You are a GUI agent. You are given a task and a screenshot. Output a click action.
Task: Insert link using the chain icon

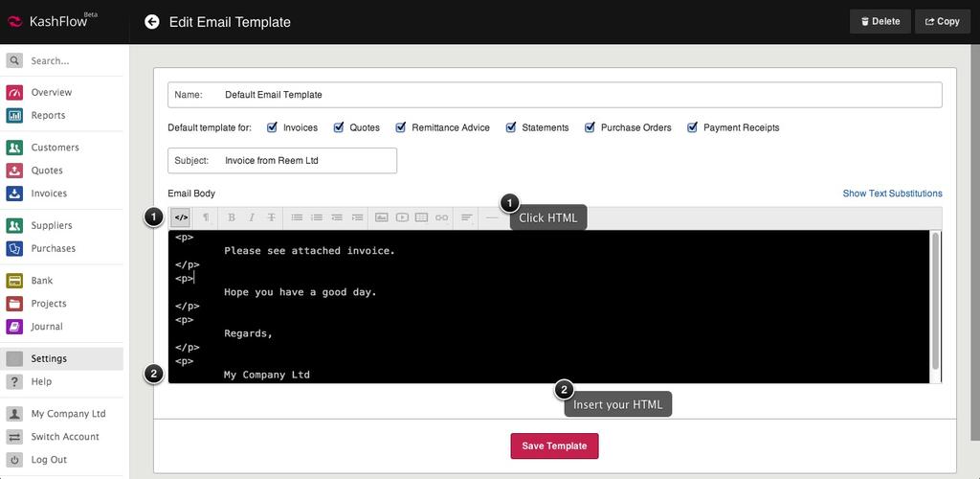441,217
